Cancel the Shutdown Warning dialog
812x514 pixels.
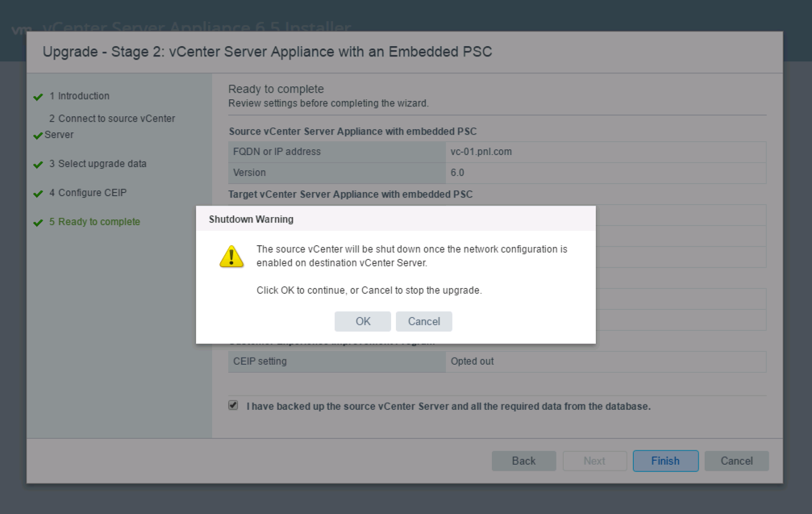[423, 321]
